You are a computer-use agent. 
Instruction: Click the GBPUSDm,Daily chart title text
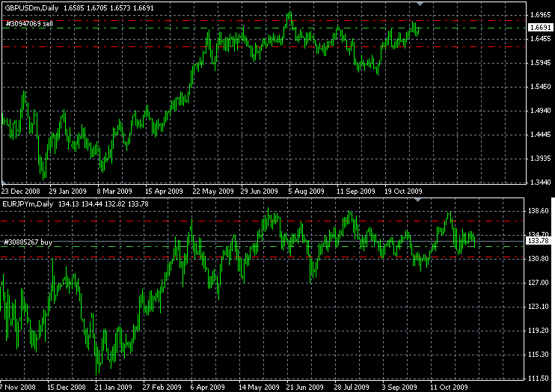click(x=31, y=7)
